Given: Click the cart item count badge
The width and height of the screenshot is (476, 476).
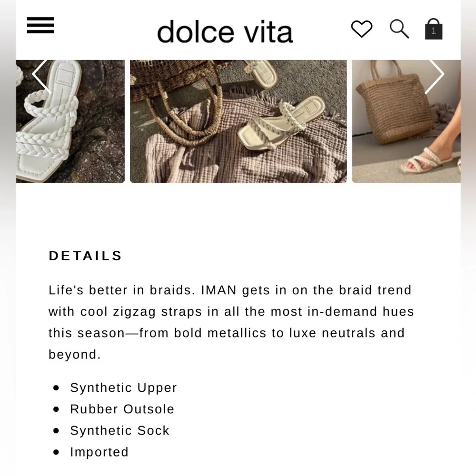Looking at the screenshot, I should point(433,31).
